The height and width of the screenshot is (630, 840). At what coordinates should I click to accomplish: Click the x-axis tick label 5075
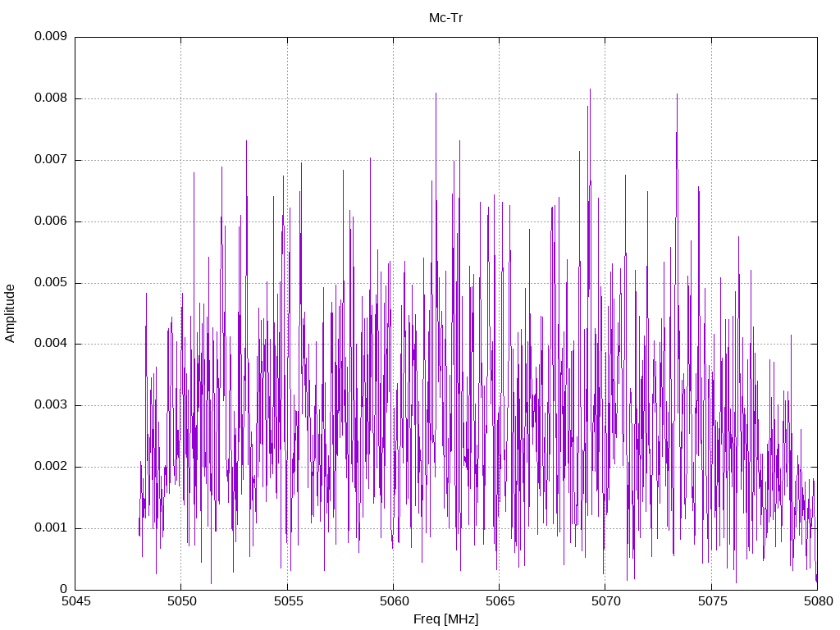[712, 601]
